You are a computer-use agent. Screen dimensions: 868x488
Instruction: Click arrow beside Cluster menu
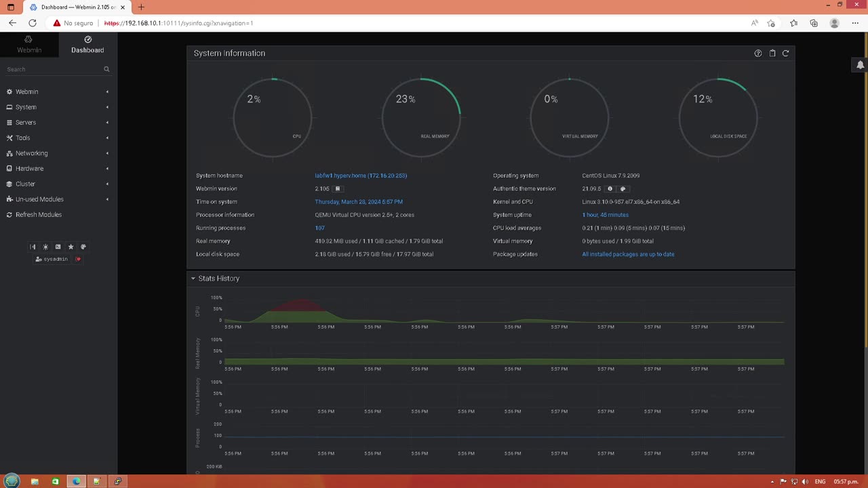(107, 184)
